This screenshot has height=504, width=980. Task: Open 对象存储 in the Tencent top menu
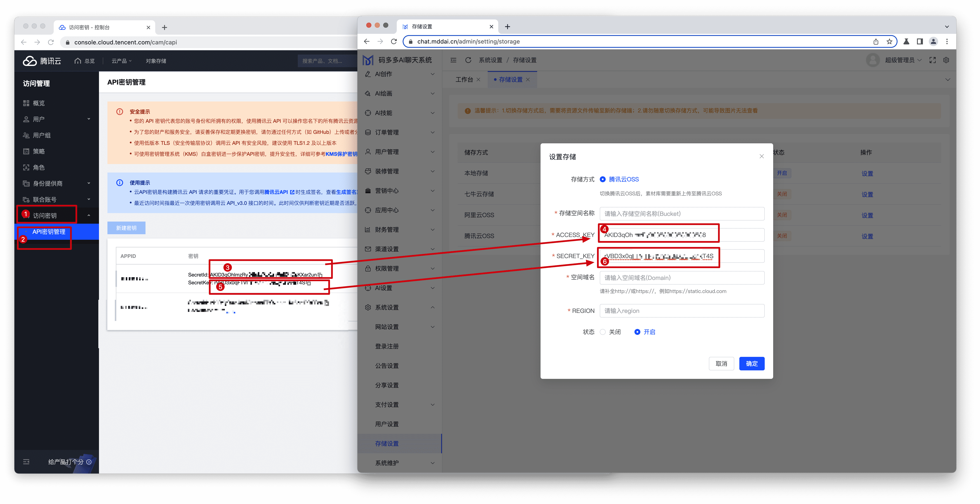click(x=156, y=61)
